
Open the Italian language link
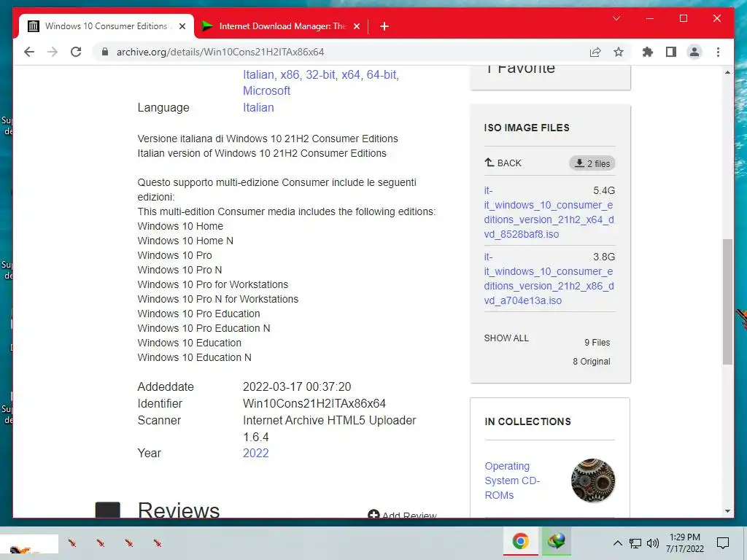pos(258,108)
